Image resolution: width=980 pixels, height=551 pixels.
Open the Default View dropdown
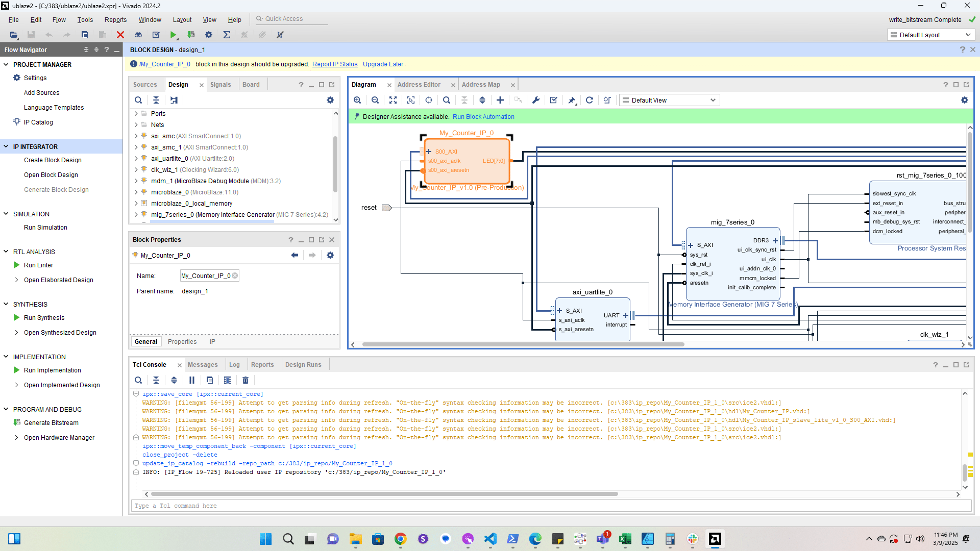point(669,100)
